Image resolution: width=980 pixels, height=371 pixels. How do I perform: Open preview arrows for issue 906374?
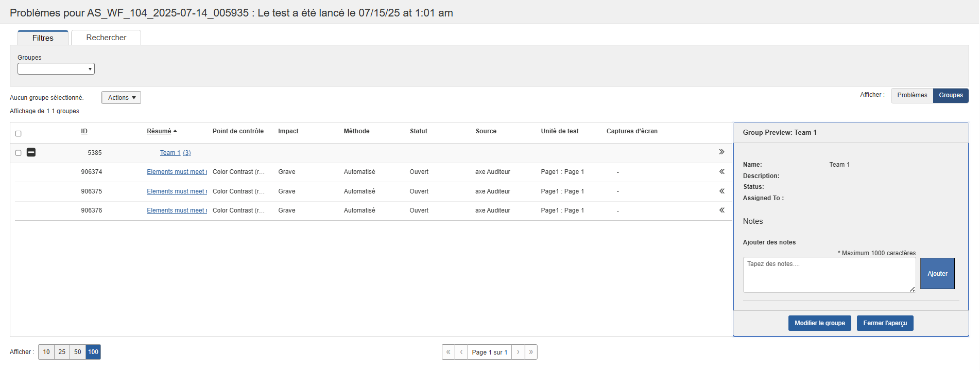(721, 171)
